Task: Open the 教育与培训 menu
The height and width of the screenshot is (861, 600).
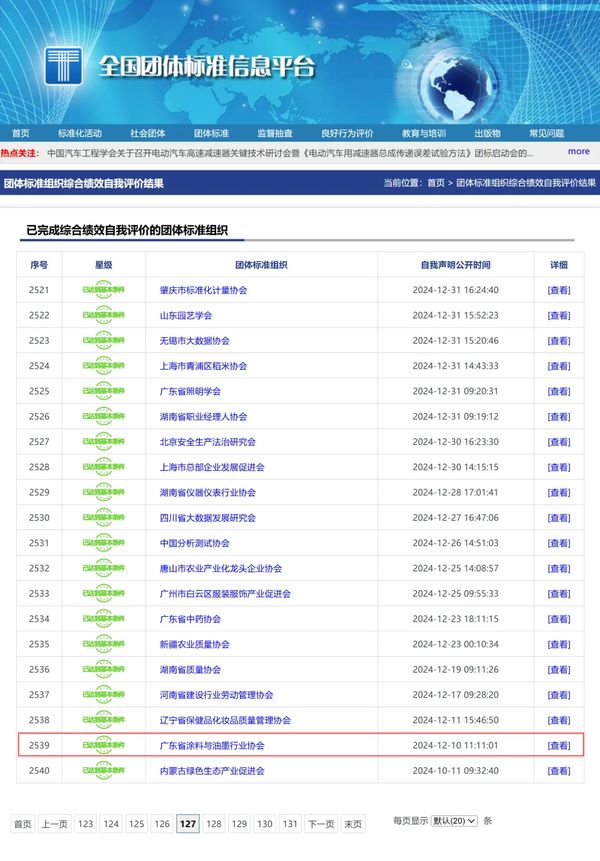Action: tap(424, 133)
